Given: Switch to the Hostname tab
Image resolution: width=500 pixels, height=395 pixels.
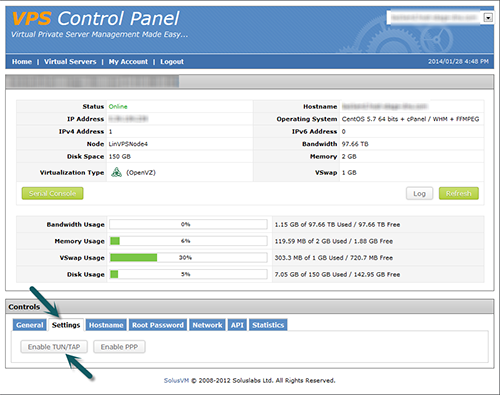Looking at the screenshot, I should tap(106, 325).
